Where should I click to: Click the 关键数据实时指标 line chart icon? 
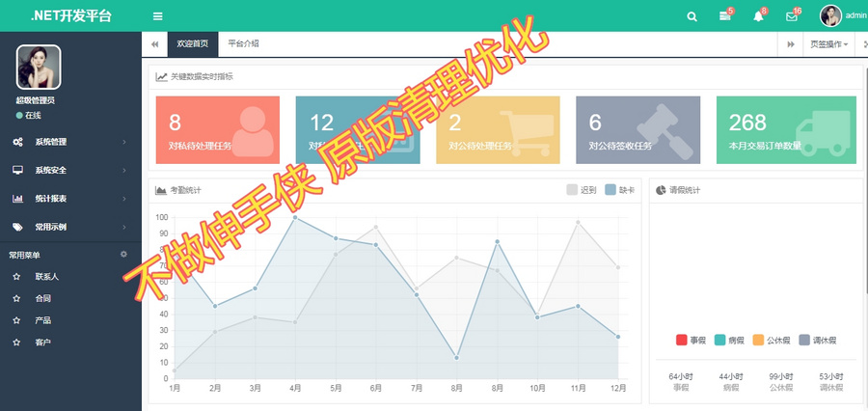(x=161, y=77)
